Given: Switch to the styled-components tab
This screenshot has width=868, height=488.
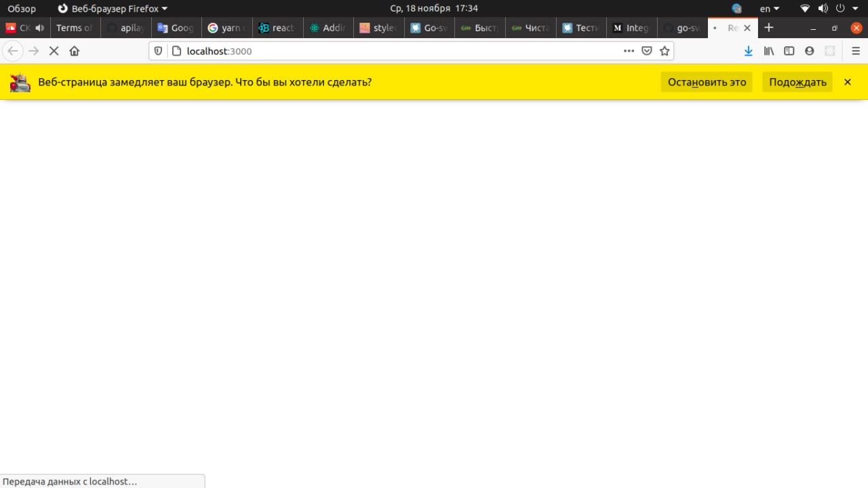Looking at the screenshot, I should click(379, 28).
